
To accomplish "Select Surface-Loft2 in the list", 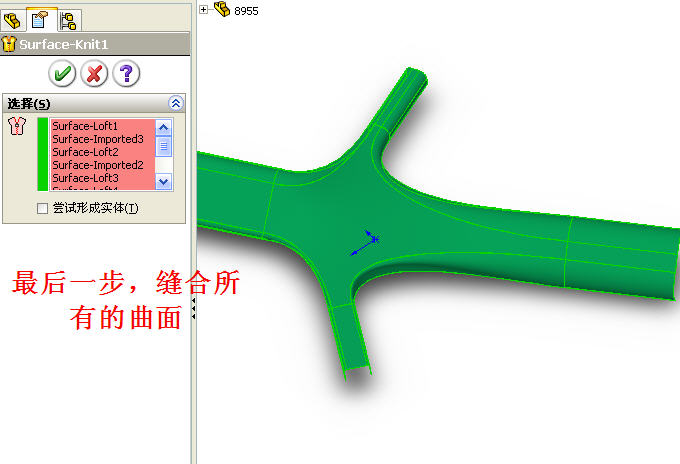I will 102,152.
